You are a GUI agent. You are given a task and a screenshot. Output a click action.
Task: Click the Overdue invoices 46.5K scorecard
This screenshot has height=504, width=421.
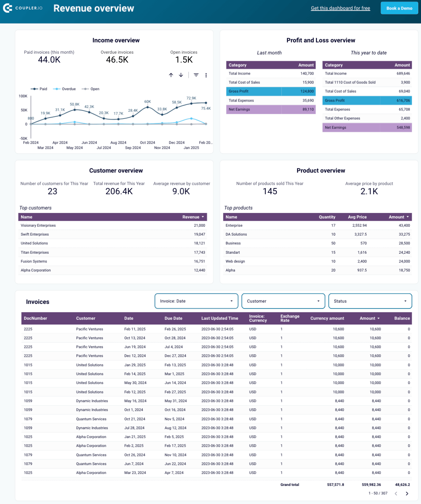pos(117,57)
